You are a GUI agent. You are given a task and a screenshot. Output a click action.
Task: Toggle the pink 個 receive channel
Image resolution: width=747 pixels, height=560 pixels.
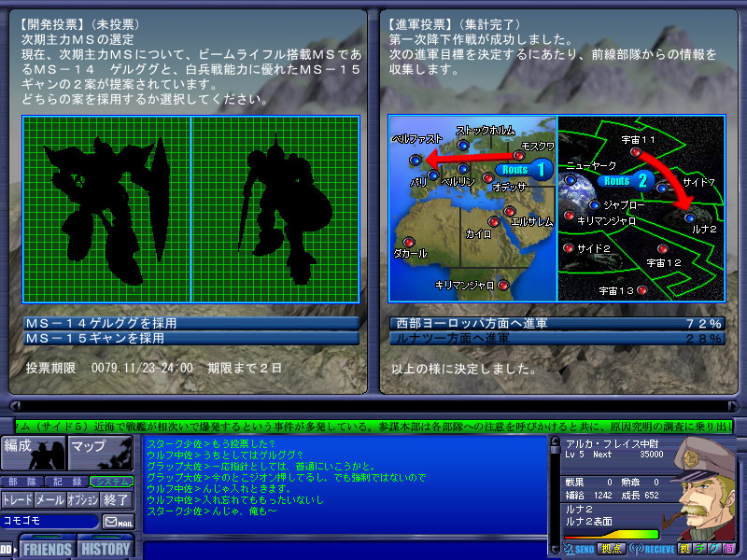[x=729, y=549]
